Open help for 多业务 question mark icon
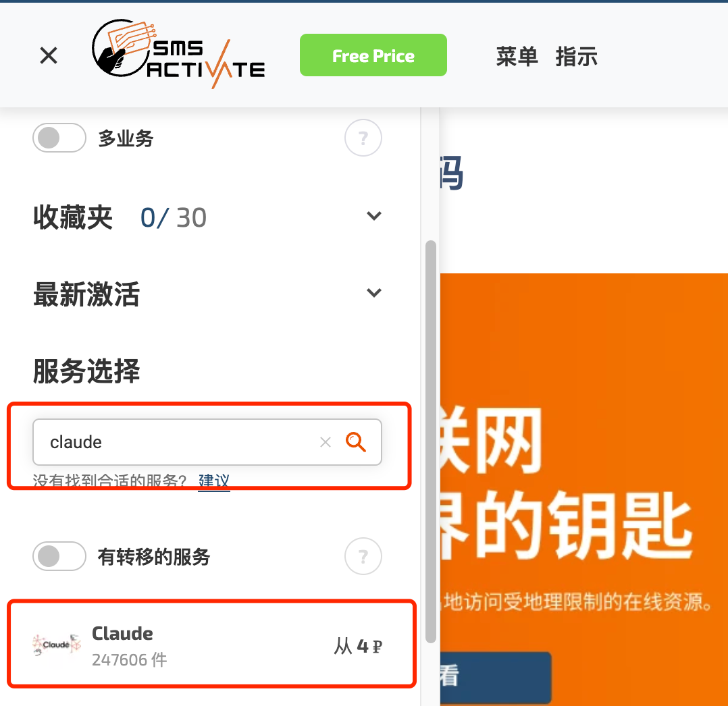Viewport: 728px width, 706px height. [x=363, y=138]
